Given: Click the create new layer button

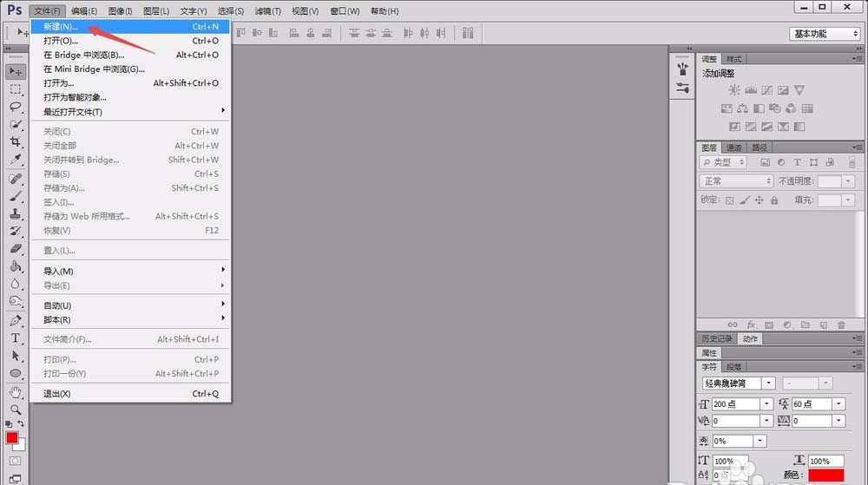Looking at the screenshot, I should pyautogui.click(x=824, y=324).
